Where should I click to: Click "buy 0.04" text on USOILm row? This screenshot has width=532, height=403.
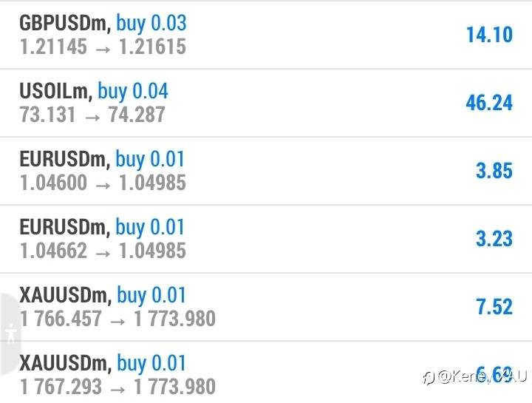tap(133, 91)
